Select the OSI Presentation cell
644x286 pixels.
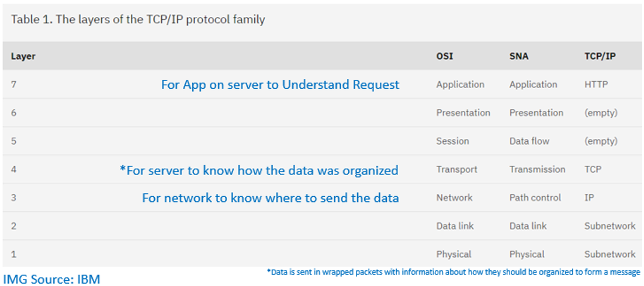(463, 113)
